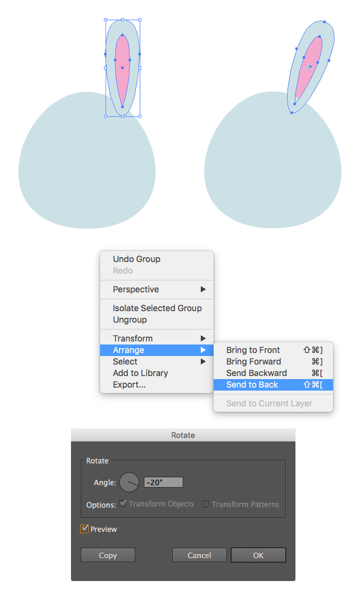Select Ungroup from context menu
This screenshot has height=595, width=364.
[x=130, y=320]
